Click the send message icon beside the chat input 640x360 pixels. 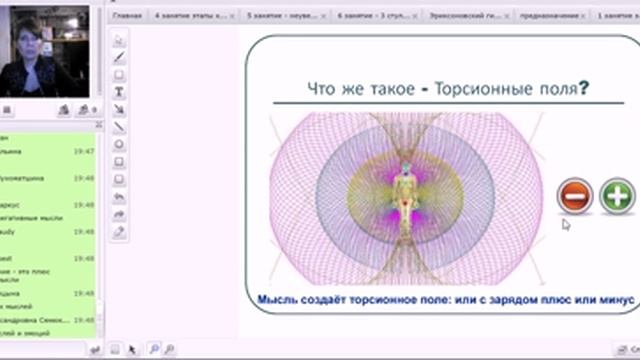coord(95,350)
